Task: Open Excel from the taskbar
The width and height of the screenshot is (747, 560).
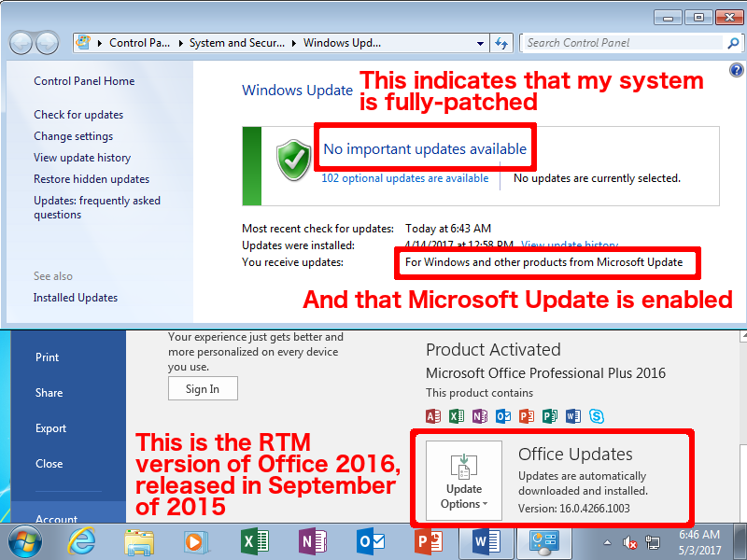Action: tap(254, 542)
